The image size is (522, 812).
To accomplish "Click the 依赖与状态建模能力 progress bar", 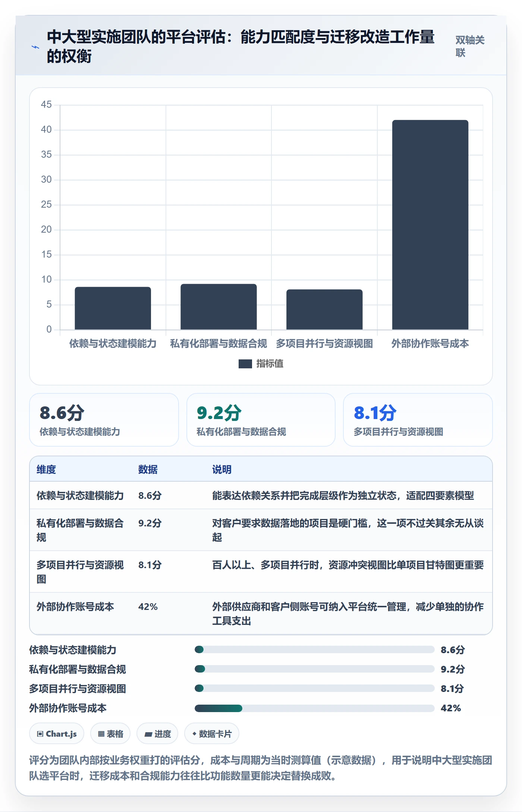I will (315, 649).
